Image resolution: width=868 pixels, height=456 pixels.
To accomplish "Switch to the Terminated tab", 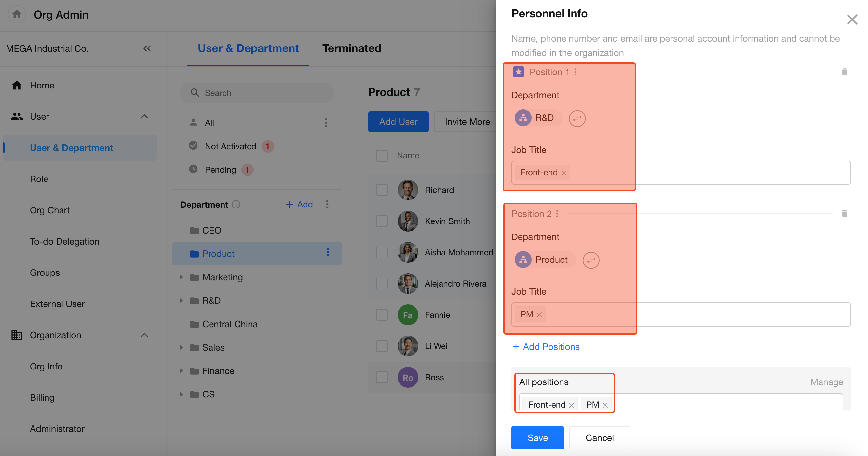I will coord(351,48).
